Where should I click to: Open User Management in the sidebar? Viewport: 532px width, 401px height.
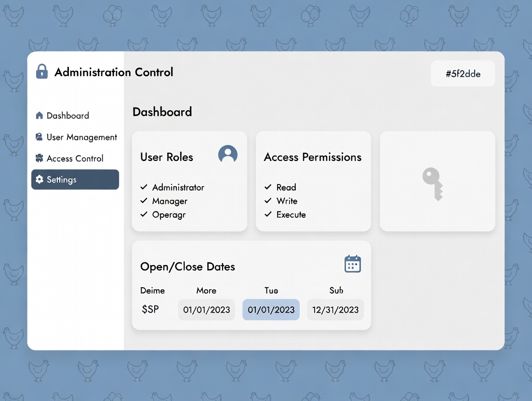81,137
